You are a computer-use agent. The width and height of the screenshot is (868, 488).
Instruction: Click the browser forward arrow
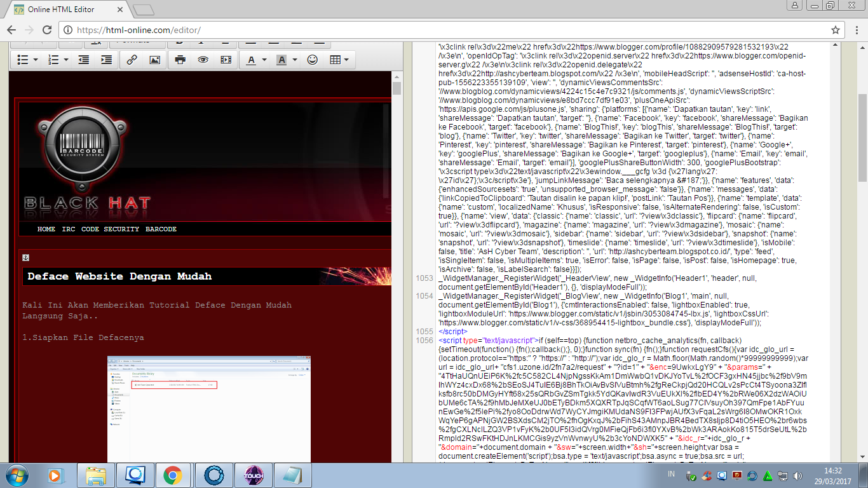pos(29,30)
